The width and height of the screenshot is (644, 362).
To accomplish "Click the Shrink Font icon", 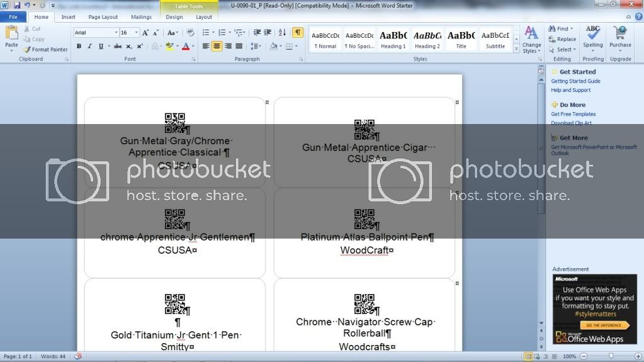I will (156, 33).
